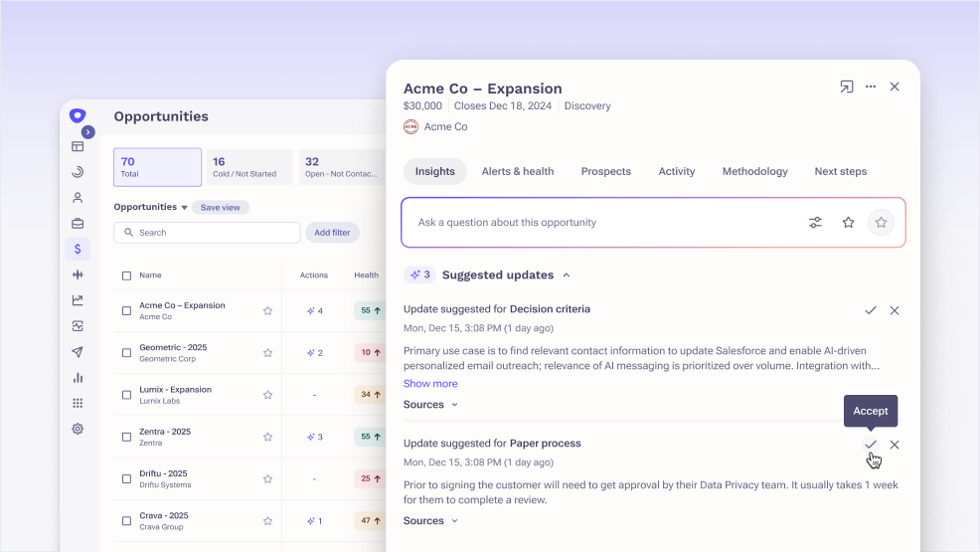Open the Activity tab
This screenshot has height=552, width=980.
676,171
